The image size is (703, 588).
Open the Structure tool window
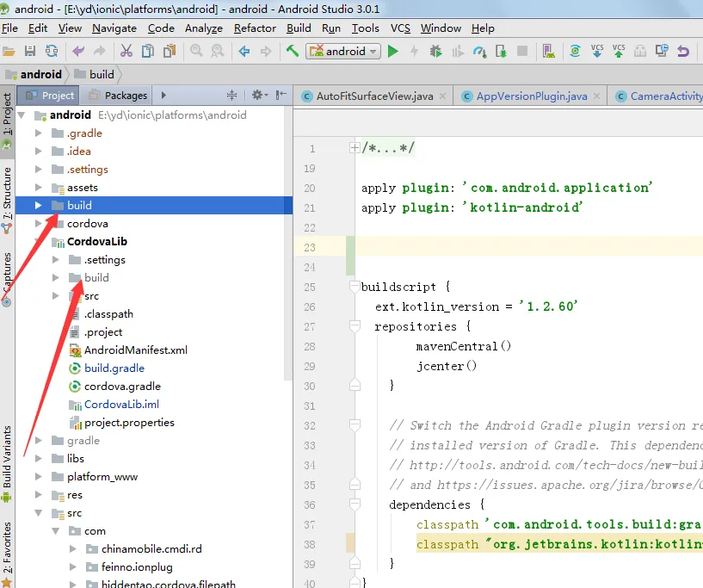(7, 200)
